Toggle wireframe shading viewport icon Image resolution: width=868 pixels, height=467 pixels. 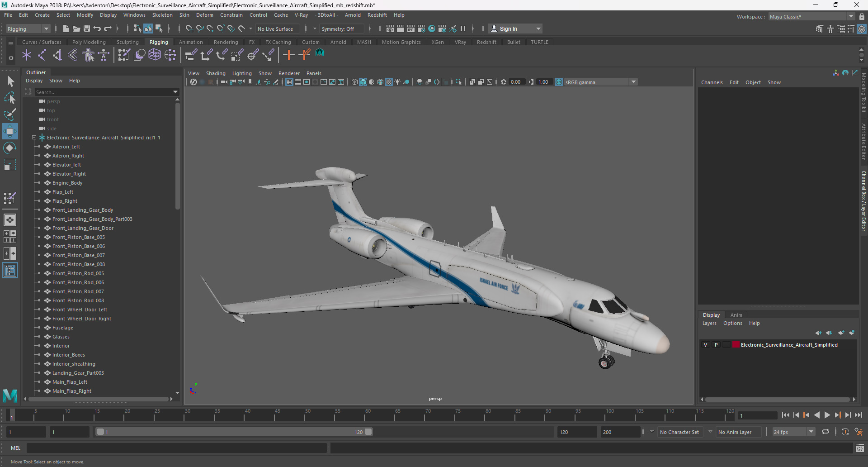[x=354, y=82]
